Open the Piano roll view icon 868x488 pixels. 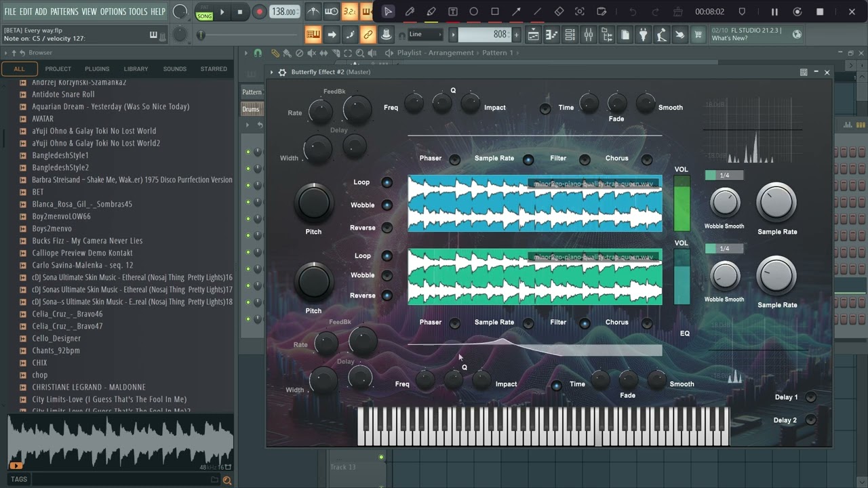pos(552,35)
